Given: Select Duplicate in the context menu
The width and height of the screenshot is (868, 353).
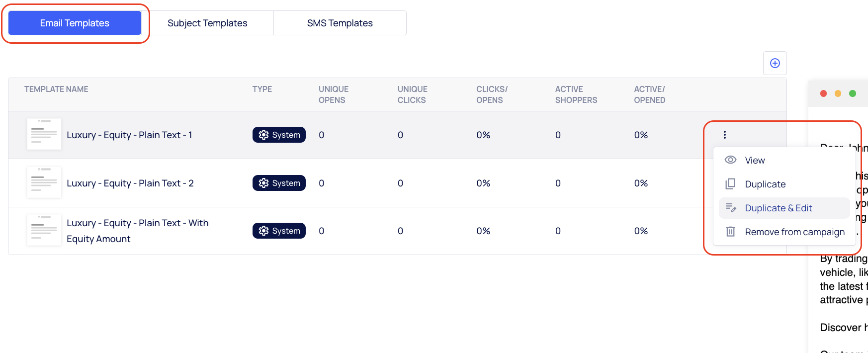Looking at the screenshot, I should (765, 184).
